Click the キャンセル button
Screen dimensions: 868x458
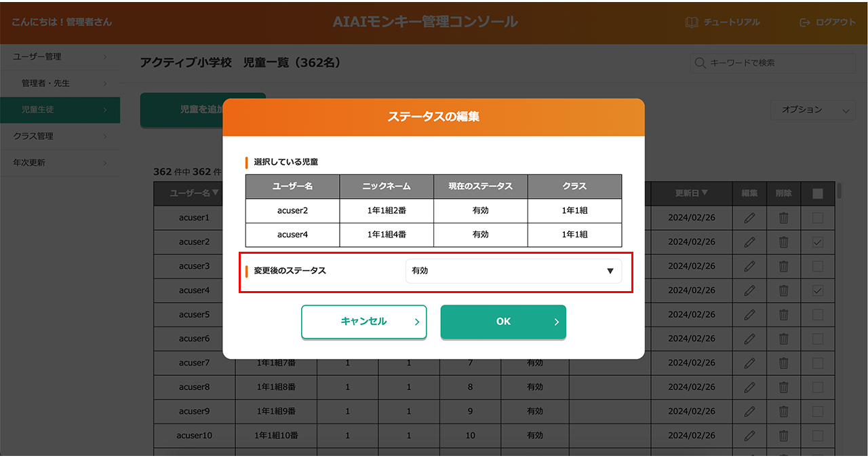coord(363,322)
